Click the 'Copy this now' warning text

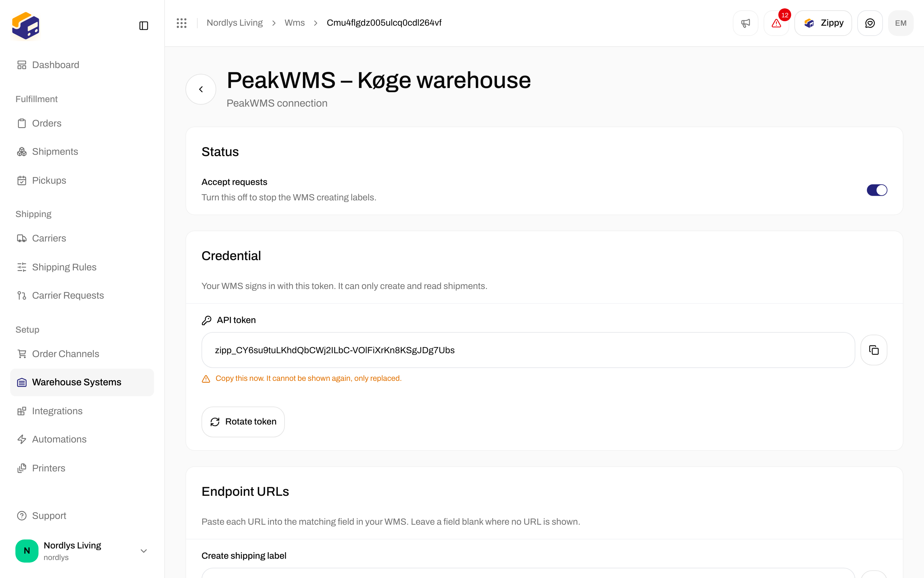point(309,379)
